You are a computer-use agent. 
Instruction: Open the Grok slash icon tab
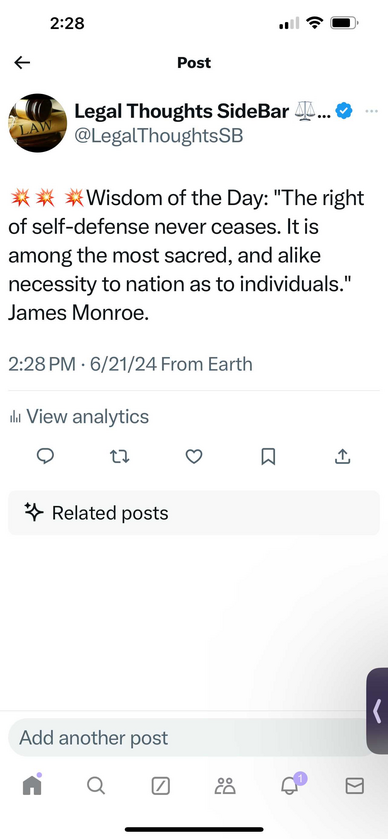[161, 785]
